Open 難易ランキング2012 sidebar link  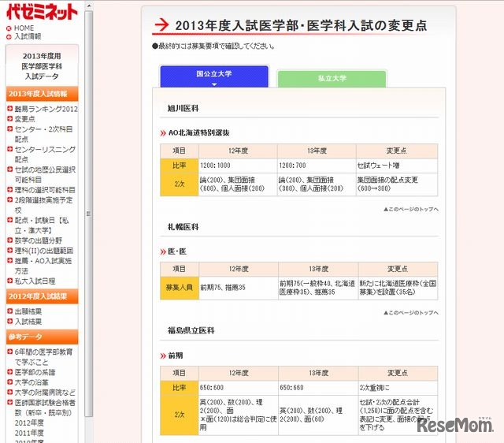coord(46,109)
